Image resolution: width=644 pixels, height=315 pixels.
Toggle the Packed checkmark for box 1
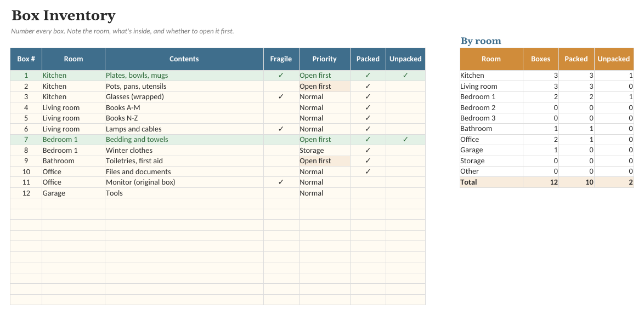pyautogui.click(x=368, y=76)
